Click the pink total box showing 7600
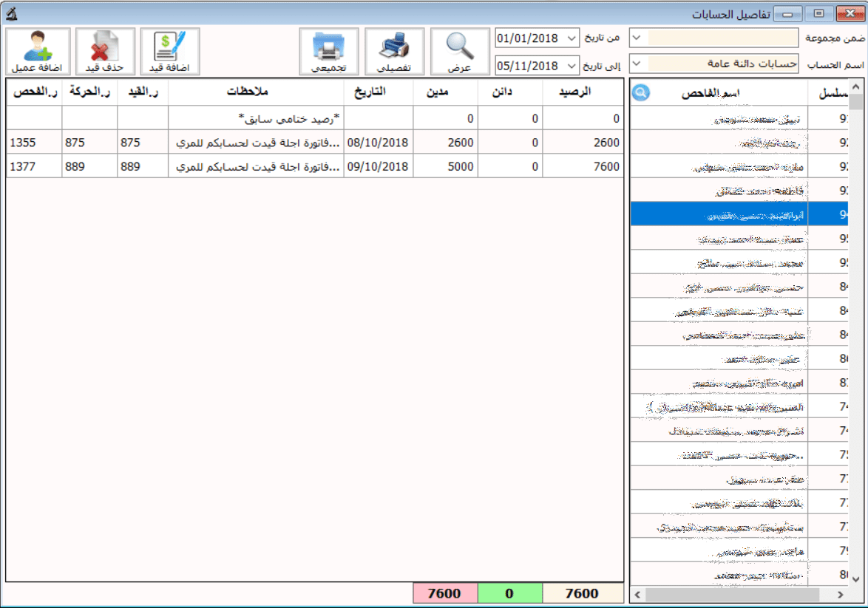Image resolution: width=868 pixels, height=608 pixels. pos(444,593)
